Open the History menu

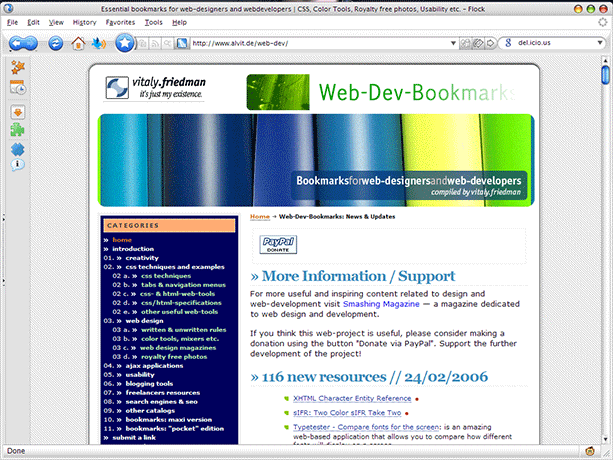pyautogui.click(x=84, y=21)
